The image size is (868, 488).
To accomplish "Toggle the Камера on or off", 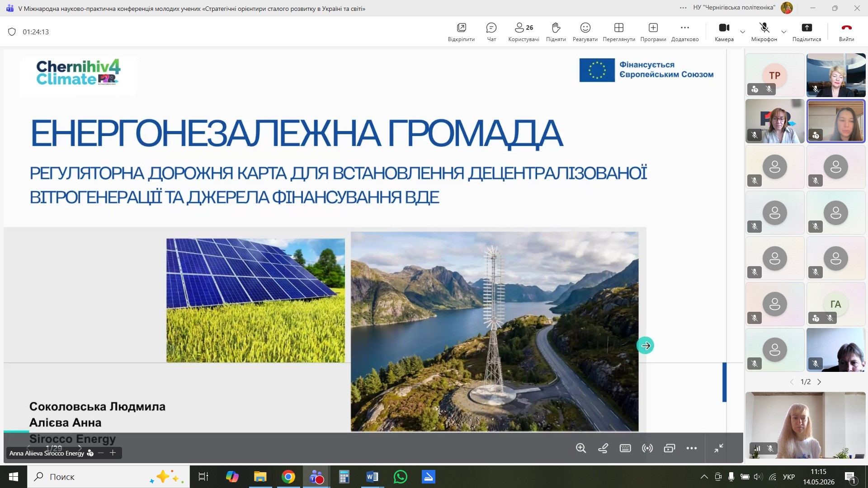I will pyautogui.click(x=724, y=32).
